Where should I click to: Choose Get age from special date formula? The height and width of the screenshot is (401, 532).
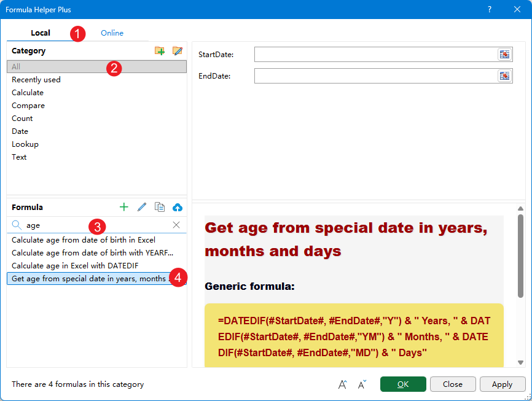(96, 279)
